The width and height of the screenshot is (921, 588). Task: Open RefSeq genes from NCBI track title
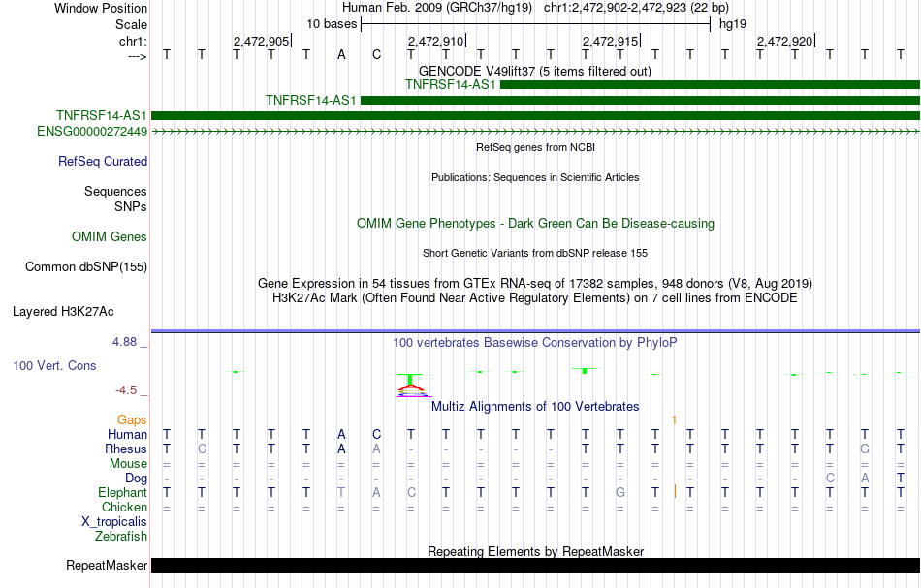(x=535, y=147)
